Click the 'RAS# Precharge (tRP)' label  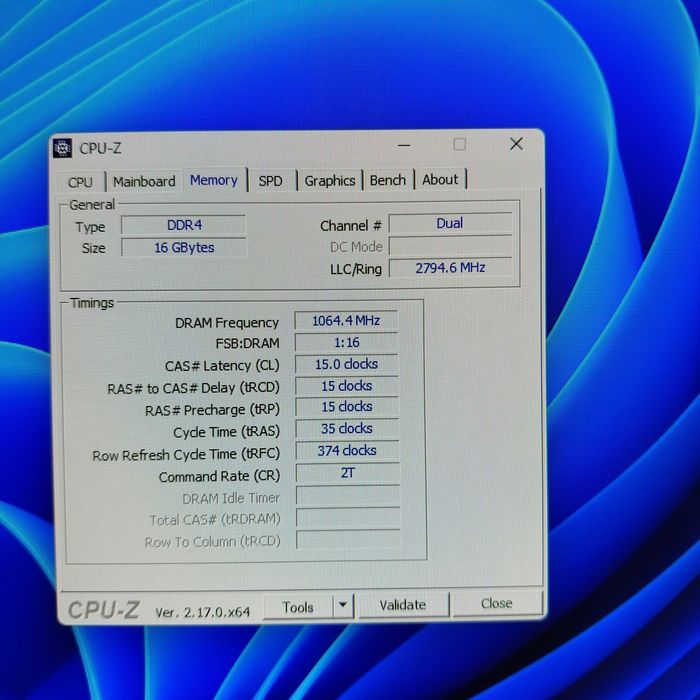[x=212, y=409]
